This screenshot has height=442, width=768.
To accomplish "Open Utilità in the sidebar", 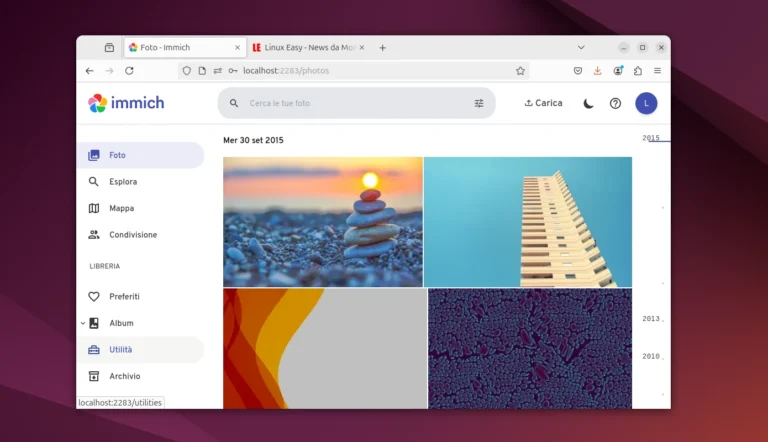I will coord(121,350).
